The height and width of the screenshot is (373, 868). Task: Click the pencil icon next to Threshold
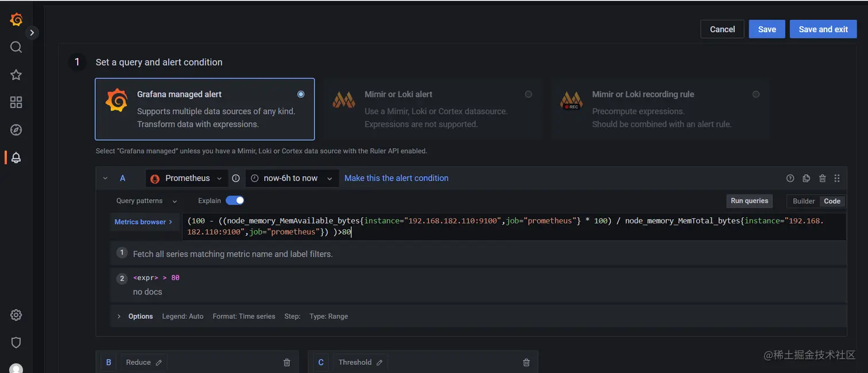click(379, 363)
